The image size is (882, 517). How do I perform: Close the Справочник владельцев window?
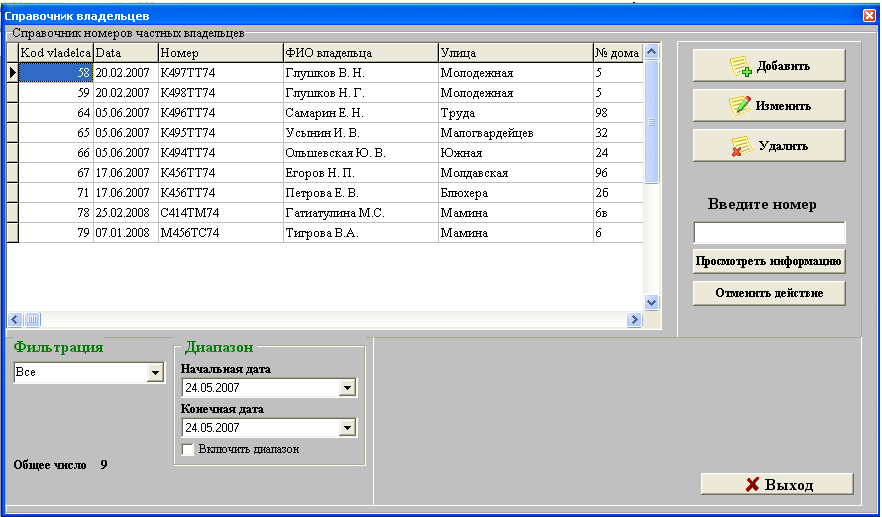click(870, 16)
